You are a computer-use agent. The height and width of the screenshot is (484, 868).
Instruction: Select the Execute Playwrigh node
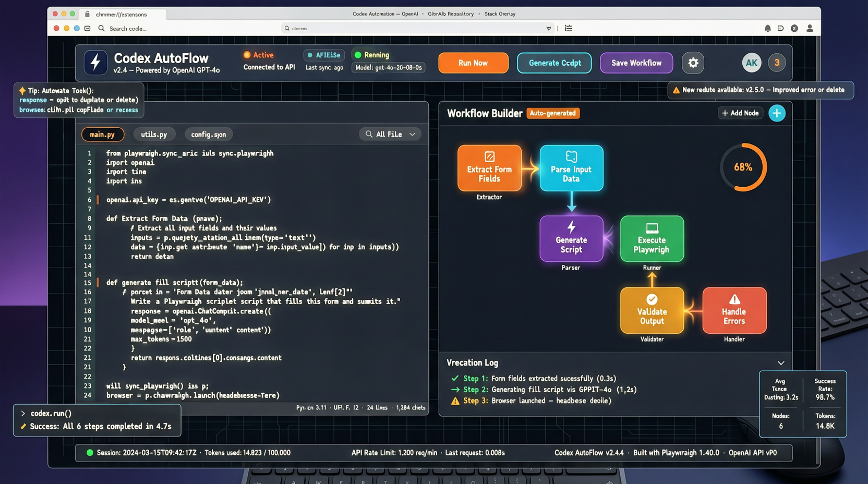(x=652, y=239)
